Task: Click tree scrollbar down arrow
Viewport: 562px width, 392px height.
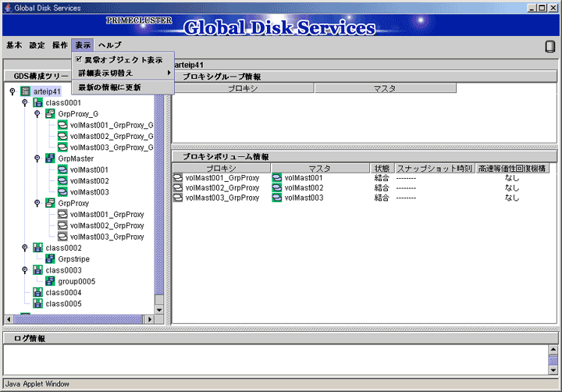Action: [x=159, y=310]
